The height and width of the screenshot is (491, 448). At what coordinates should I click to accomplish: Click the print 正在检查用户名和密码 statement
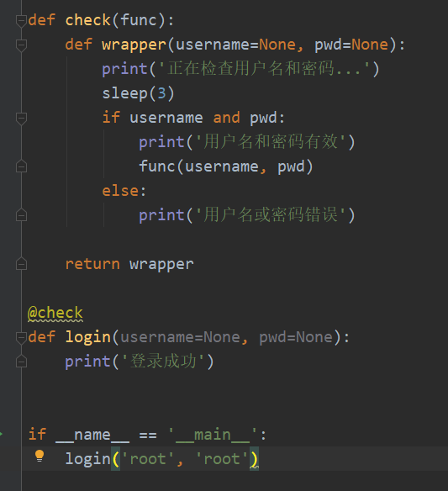(240, 69)
